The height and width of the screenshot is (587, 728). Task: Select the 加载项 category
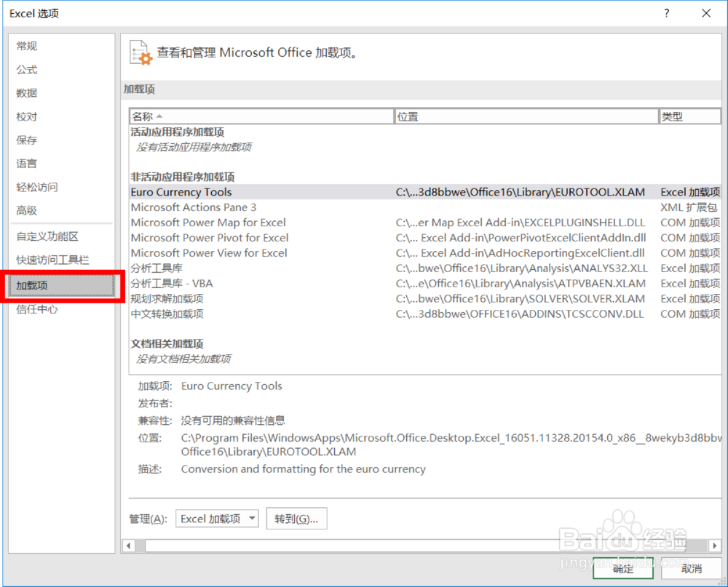[x=61, y=285]
